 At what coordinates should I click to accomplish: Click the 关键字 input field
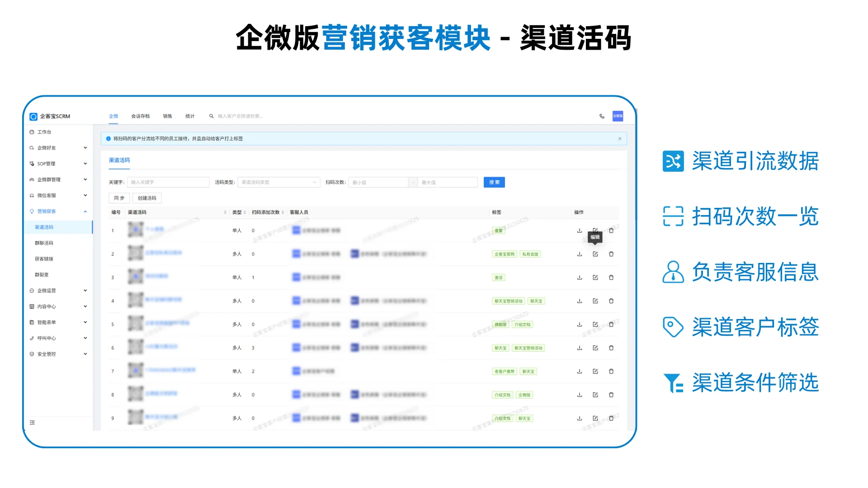pos(168,182)
